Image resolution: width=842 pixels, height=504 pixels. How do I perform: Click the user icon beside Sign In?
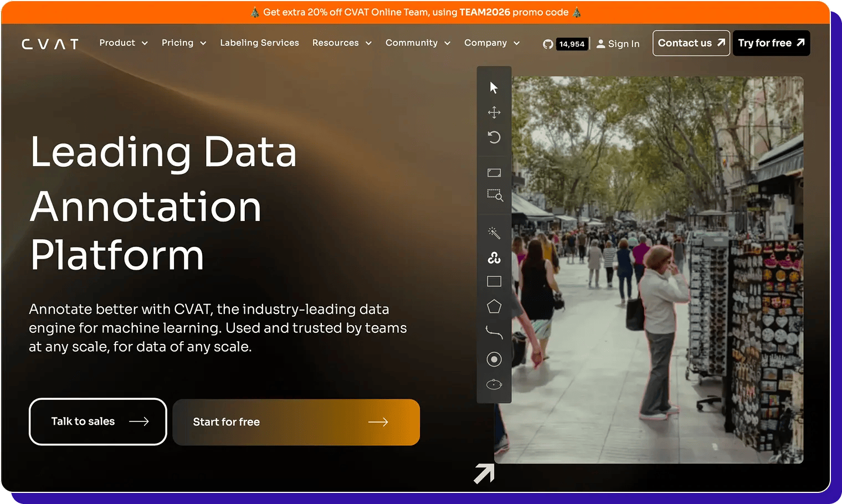pos(600,44)
